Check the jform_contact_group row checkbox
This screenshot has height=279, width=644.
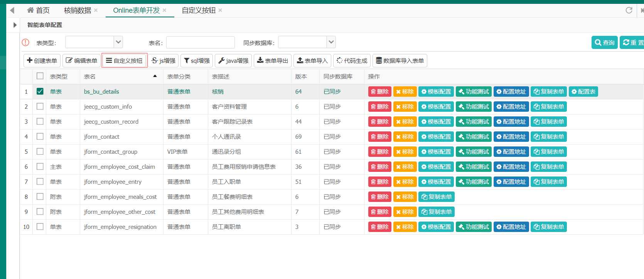40,151
